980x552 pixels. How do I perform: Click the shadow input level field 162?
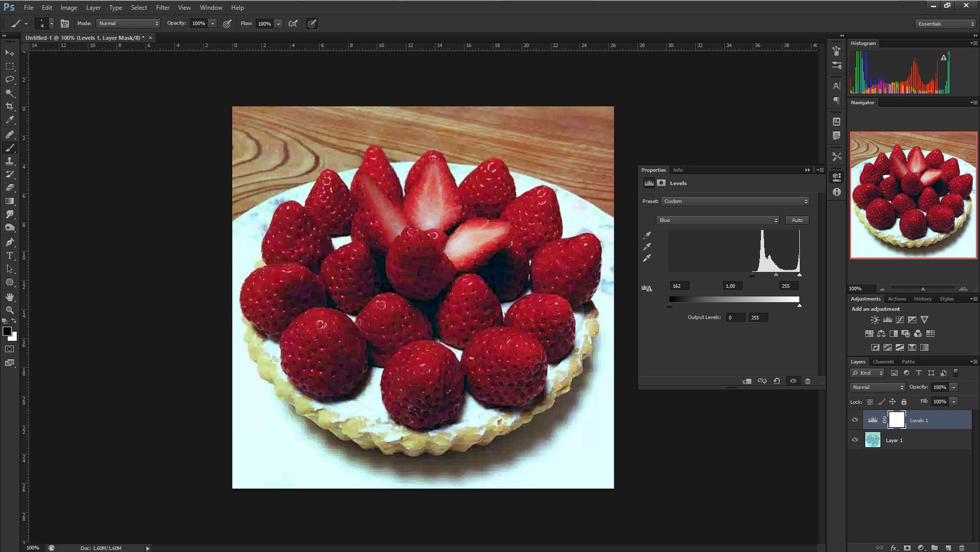(x=679, y=286)
